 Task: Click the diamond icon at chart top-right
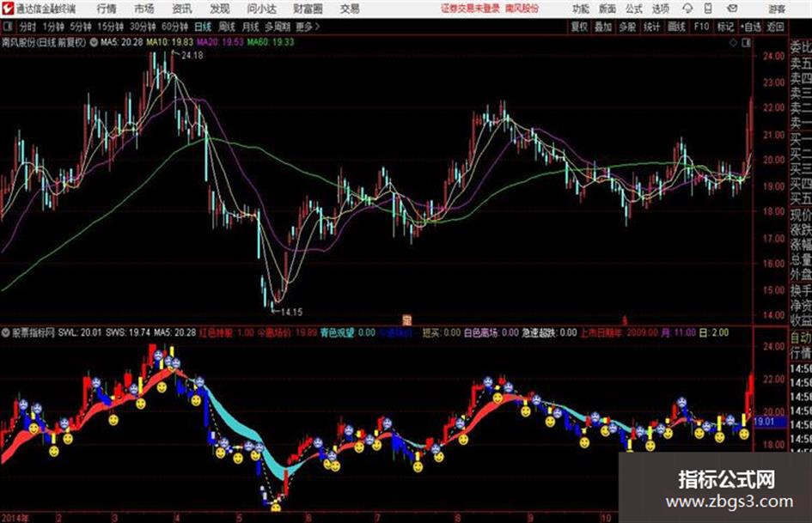[x=733, y=43]
